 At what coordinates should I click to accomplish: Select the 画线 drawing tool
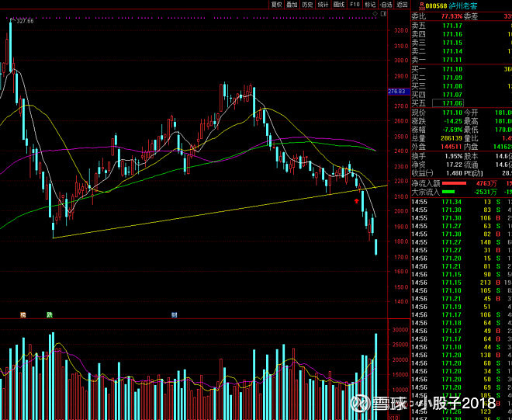(x=339, y=5)
